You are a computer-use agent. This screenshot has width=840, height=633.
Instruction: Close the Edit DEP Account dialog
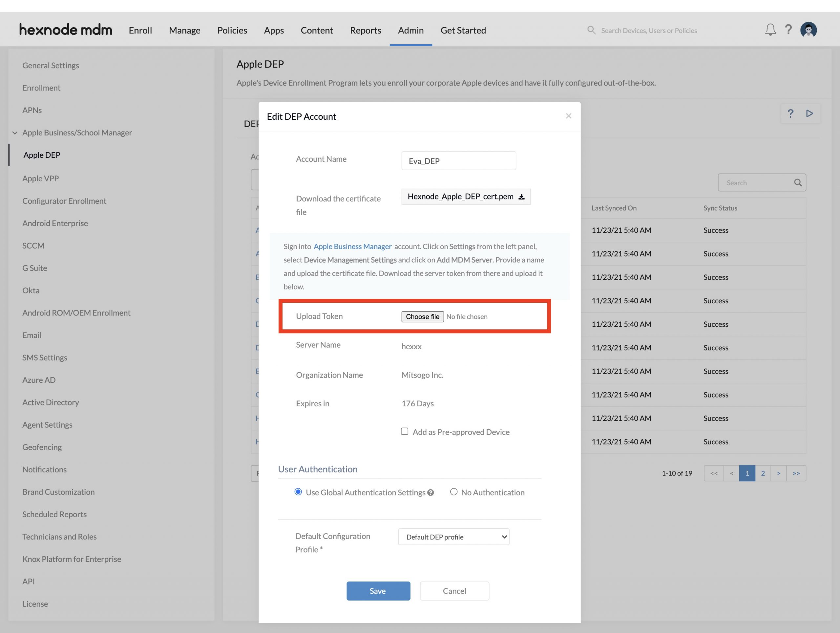pyautogui.click(x=568, y=116)
